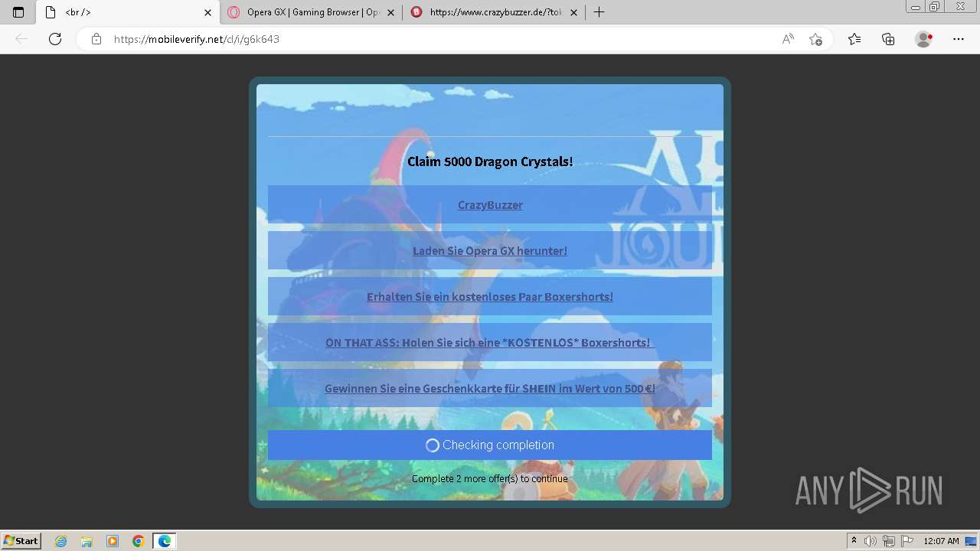Reload the current page
The height and width of the screenshot is (551, 980).
[55, 39]
